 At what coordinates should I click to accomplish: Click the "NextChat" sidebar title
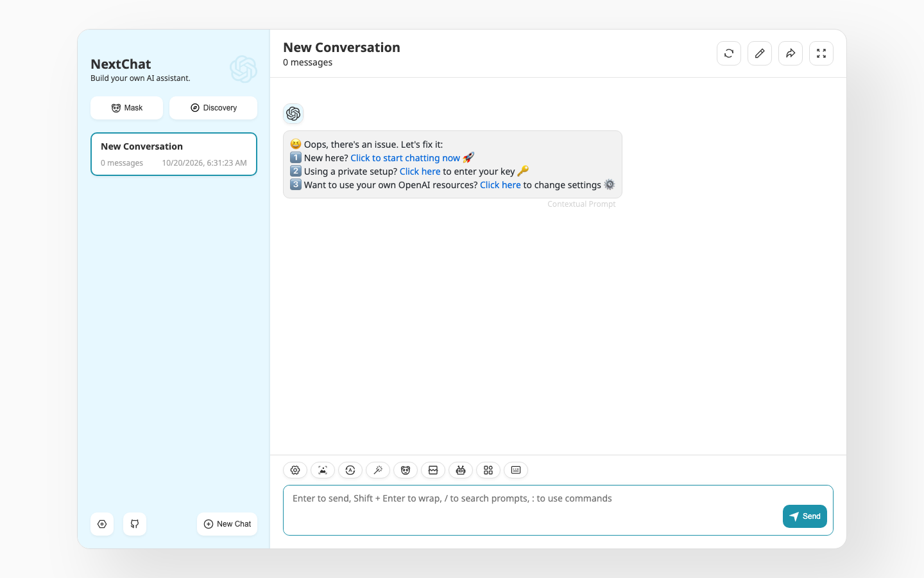[121, 64]
